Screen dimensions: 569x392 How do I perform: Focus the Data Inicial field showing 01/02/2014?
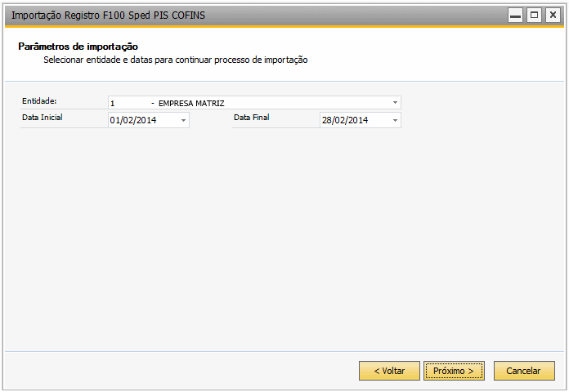[149, 120]
